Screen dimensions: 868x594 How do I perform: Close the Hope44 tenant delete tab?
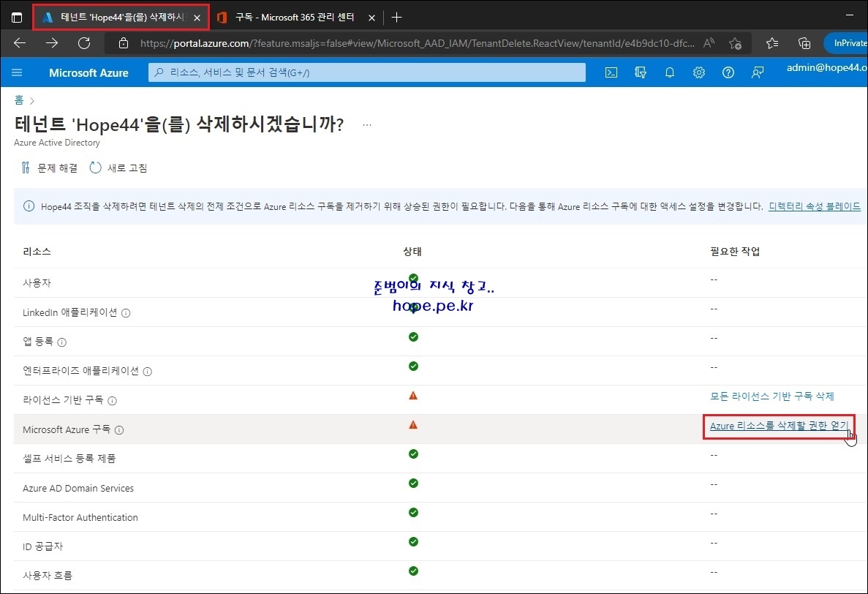coord(197,18)
